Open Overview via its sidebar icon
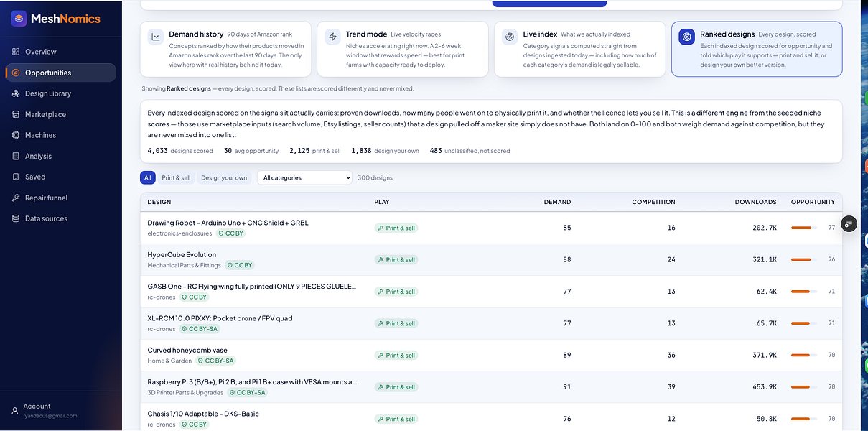The height and width of the screenshot is (431, 868). pos(16,52)
